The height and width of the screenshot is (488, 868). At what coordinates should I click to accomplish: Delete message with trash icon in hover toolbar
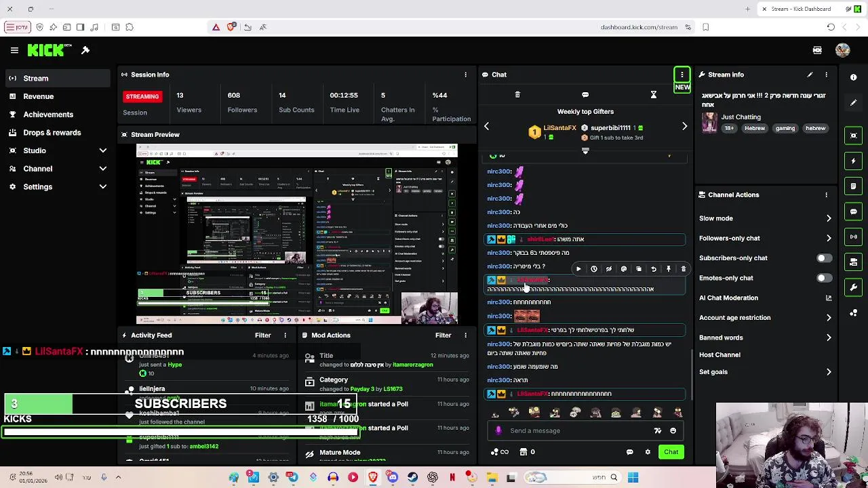click(684, 269)
